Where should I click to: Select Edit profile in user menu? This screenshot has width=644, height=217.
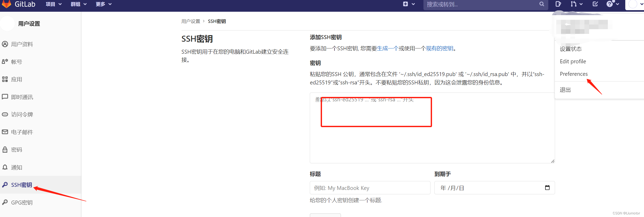573,61
